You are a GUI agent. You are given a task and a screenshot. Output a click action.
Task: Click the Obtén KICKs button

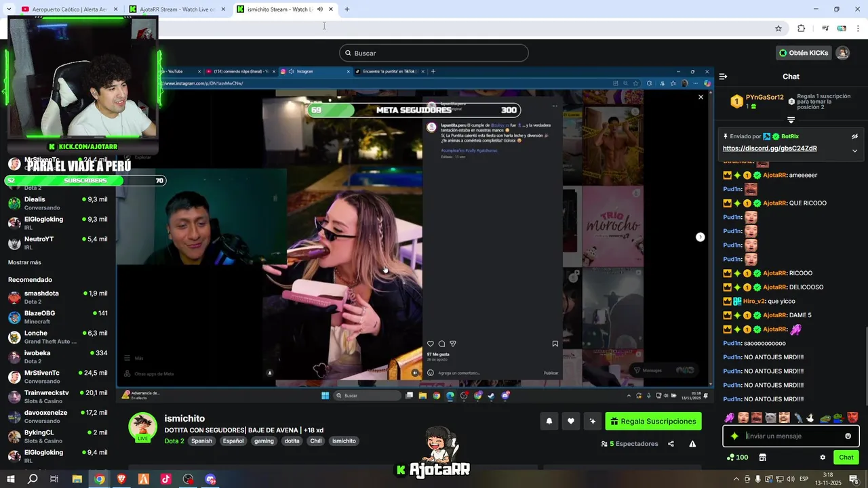[804, 53]
